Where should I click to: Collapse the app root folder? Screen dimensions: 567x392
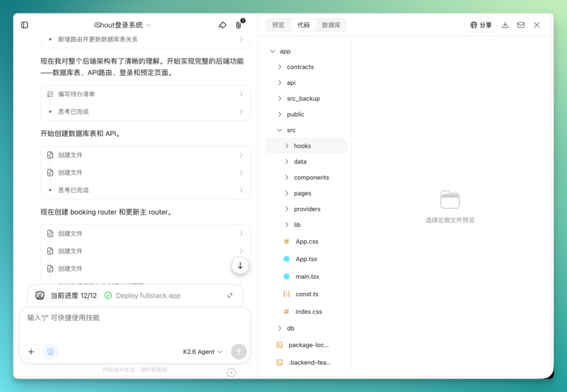[x=272, y=51]
